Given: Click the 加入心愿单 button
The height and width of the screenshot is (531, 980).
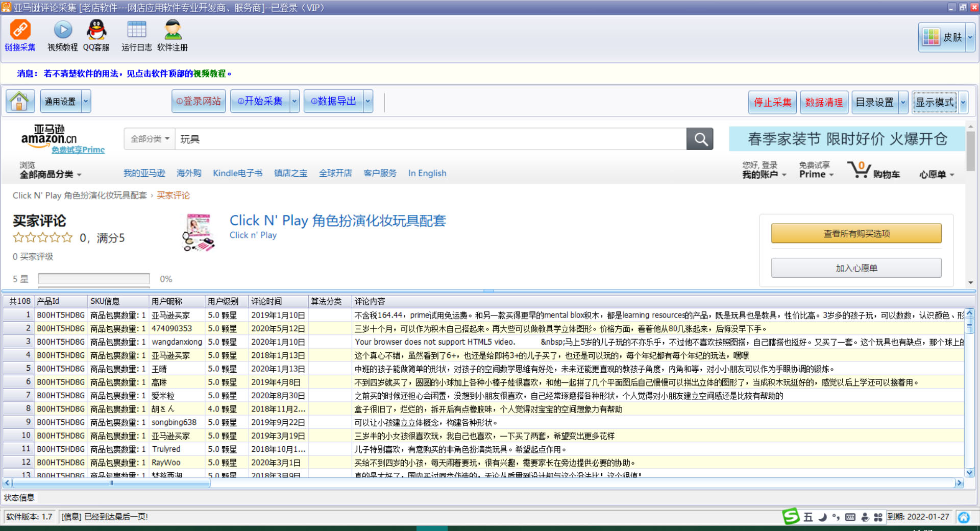Looking at the screenshot, I should coord(856,268).
